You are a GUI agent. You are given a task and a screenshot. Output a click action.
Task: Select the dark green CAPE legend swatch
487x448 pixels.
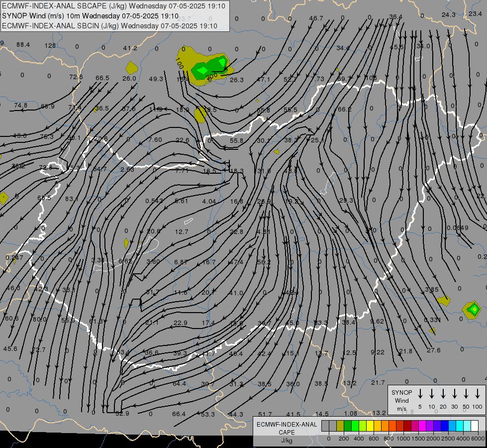tap(348, 426)
